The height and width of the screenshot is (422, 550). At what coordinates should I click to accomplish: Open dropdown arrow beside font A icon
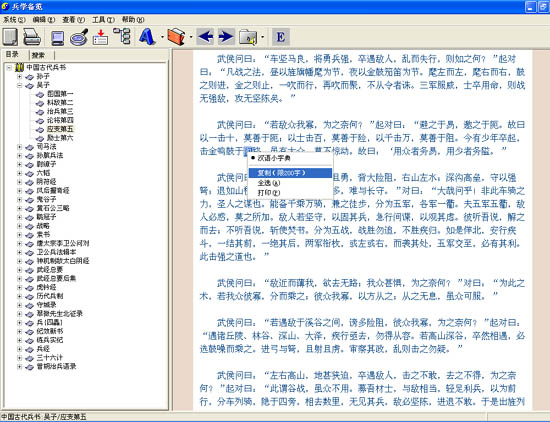tap(162, 37)
